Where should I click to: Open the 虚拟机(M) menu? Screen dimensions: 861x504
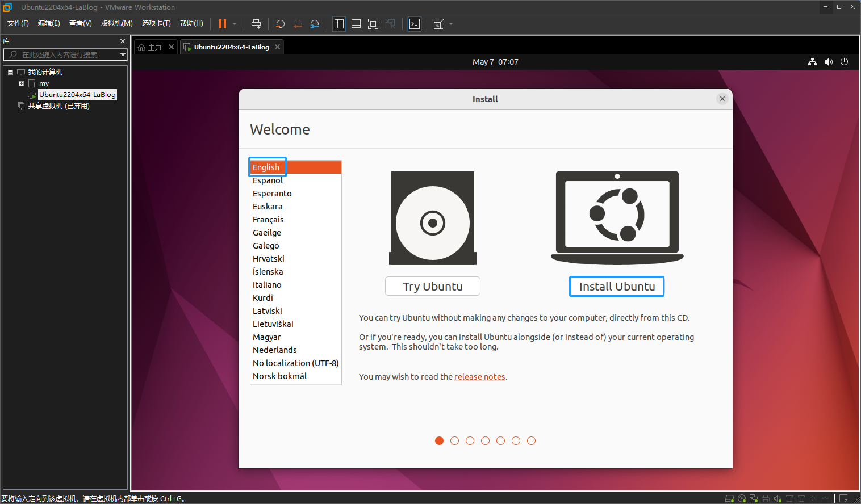click(116, 23)
